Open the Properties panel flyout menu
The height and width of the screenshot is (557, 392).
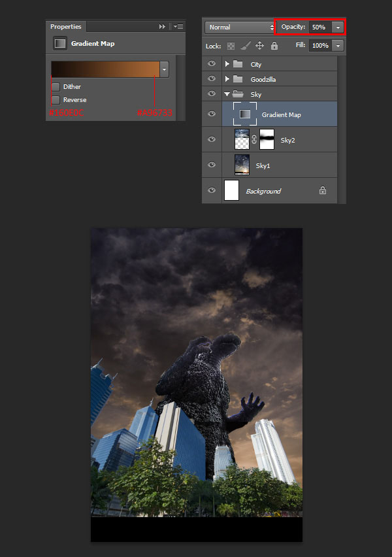[178, 27]
